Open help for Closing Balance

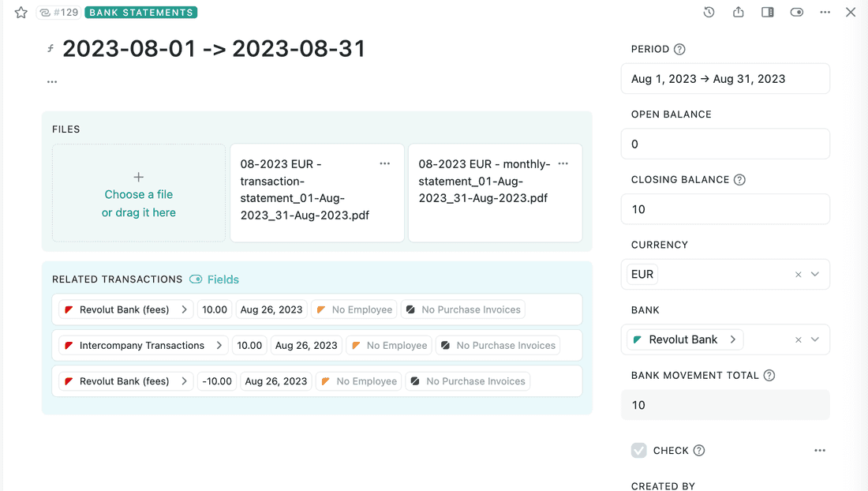(x=739, y=180)
